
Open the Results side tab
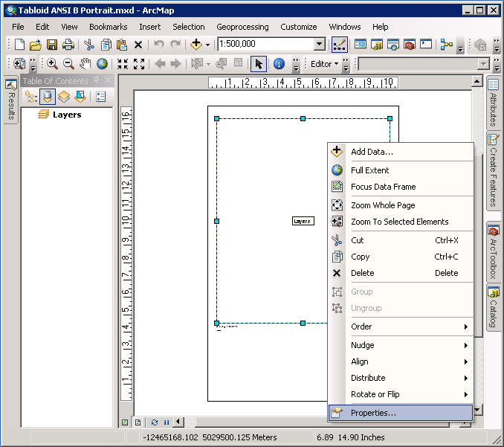(x=11, y=100)
